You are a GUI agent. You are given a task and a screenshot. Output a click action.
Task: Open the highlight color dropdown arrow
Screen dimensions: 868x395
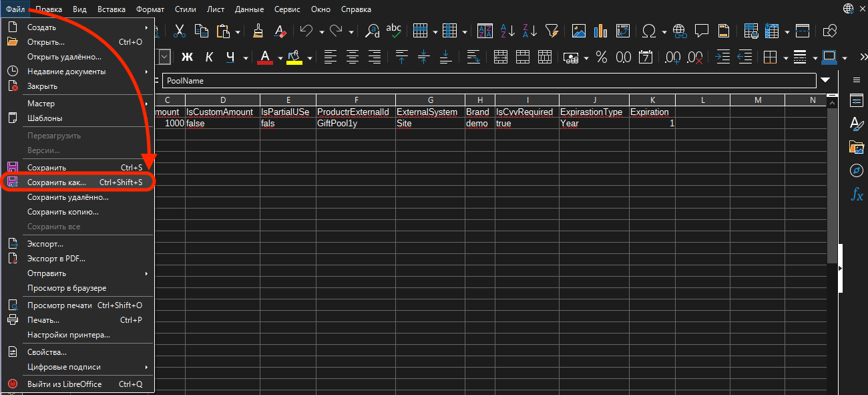[309, 58]
